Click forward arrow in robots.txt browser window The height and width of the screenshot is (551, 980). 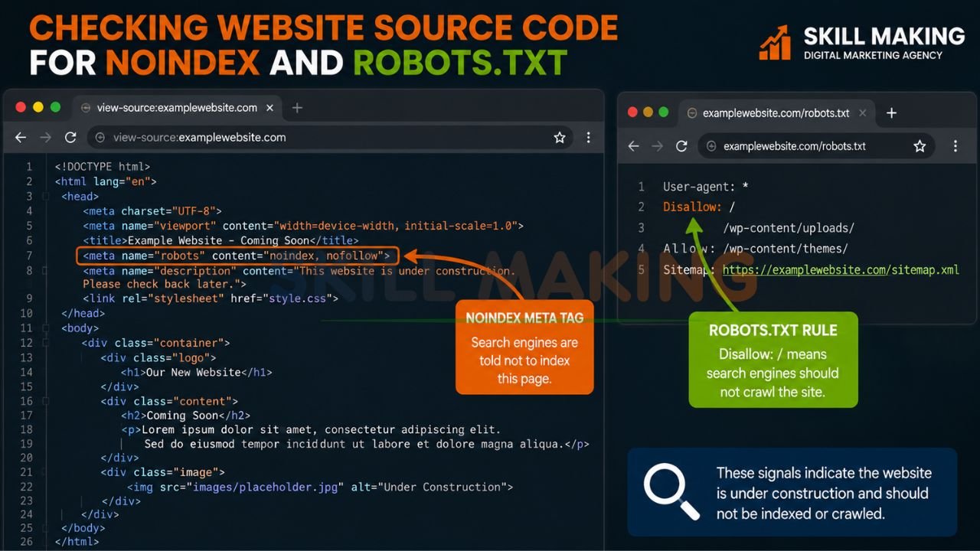pos(657,146)
